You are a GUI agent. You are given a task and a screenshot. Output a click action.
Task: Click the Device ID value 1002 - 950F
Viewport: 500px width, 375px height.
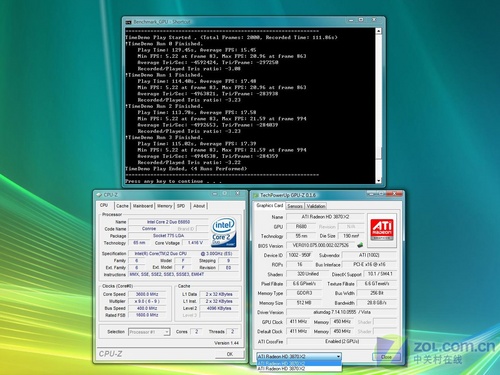[x=300, y=255]
